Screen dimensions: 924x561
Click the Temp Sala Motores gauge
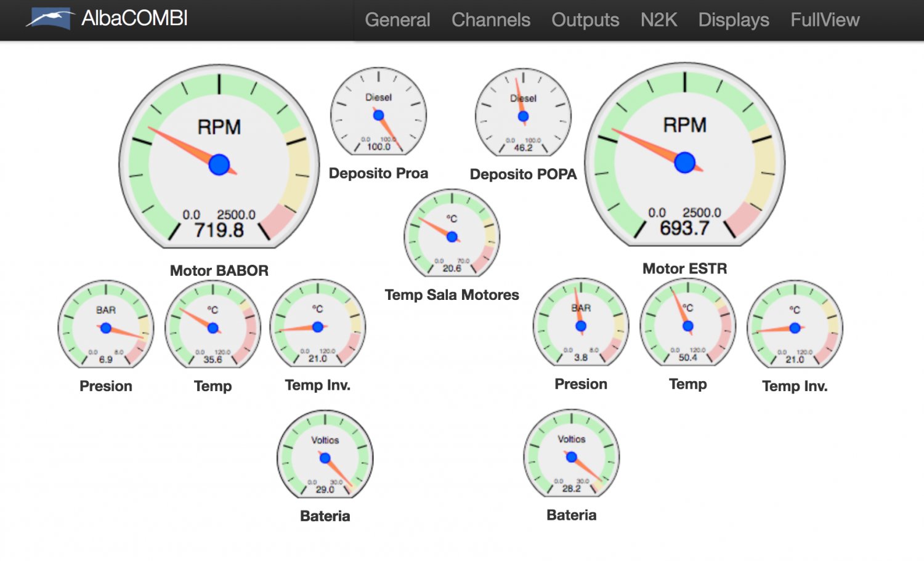point(452,233)
